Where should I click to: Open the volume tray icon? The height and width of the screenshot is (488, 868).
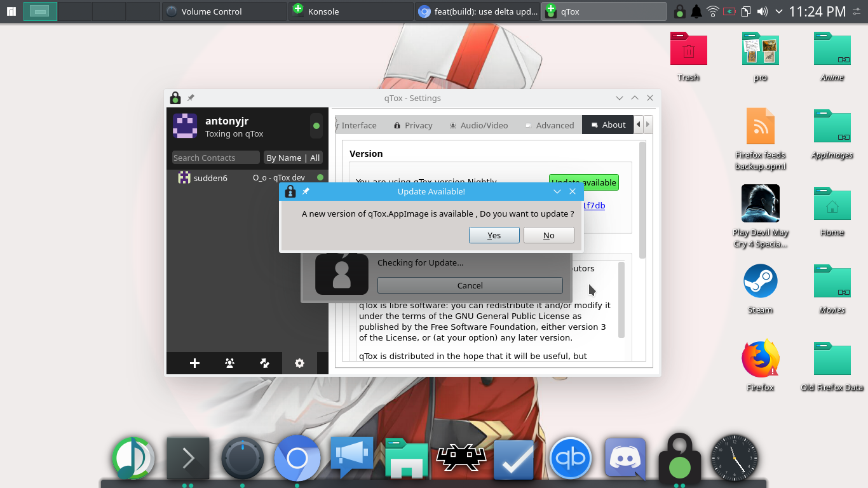(x=763, y=11)
